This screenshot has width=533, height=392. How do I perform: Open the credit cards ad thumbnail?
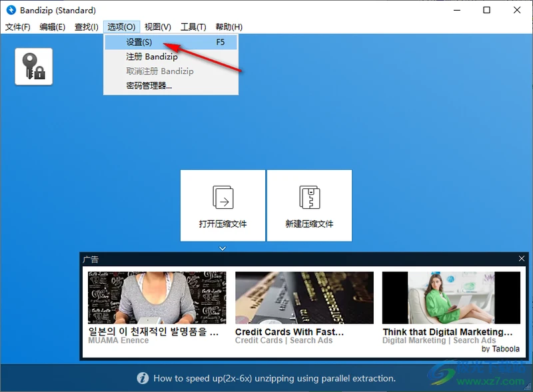tap(304, 297)
